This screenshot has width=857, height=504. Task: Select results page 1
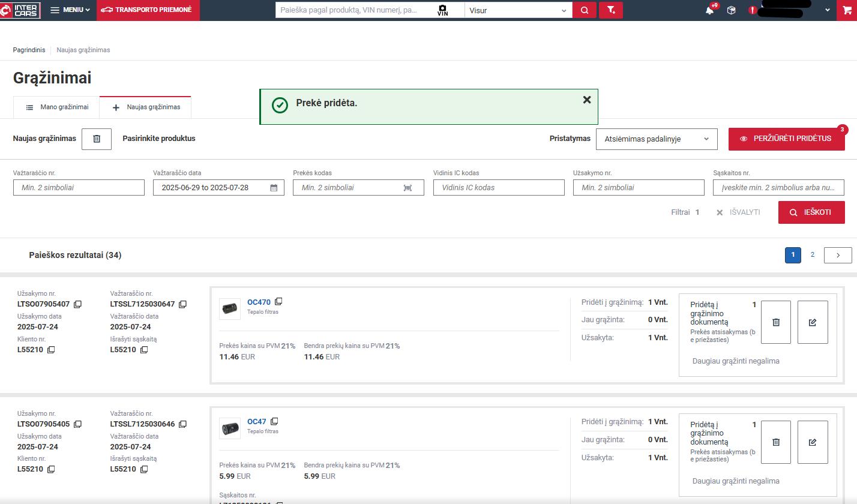tap(793, 255)
